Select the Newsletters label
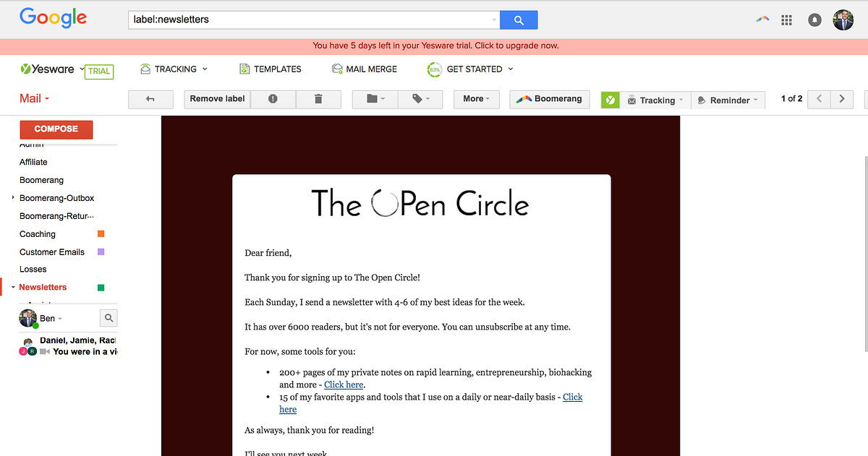This screenshot has height=456, width=868. 43,287
